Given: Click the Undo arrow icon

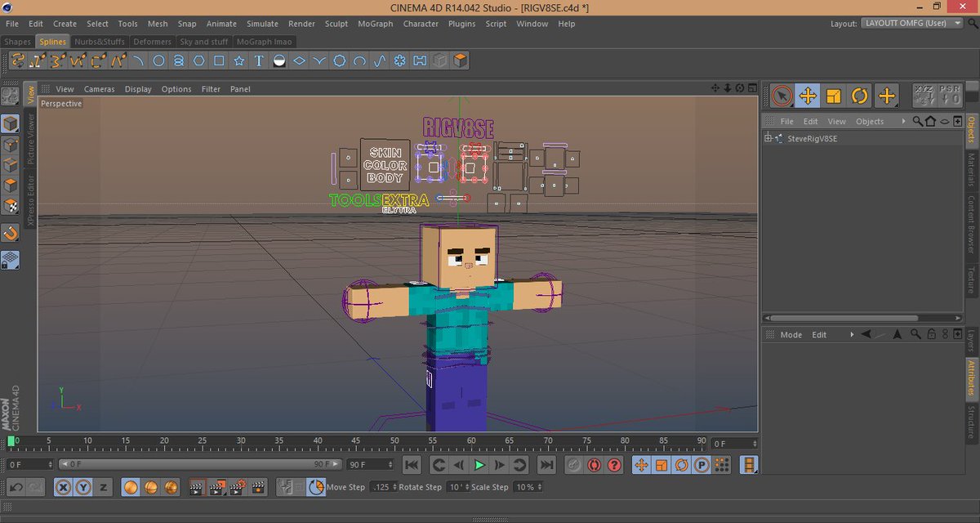Looking at the screenshot, I should click(17, 487).
